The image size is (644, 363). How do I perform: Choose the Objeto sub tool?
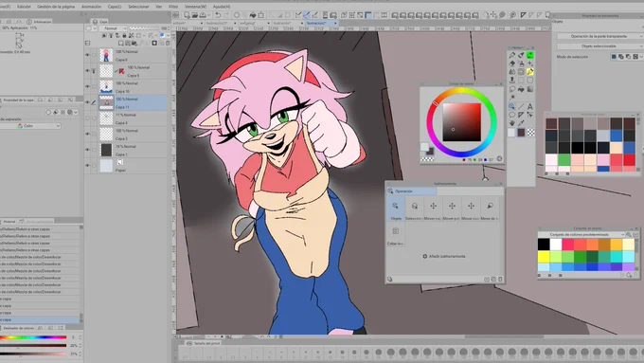coord(396,209)
